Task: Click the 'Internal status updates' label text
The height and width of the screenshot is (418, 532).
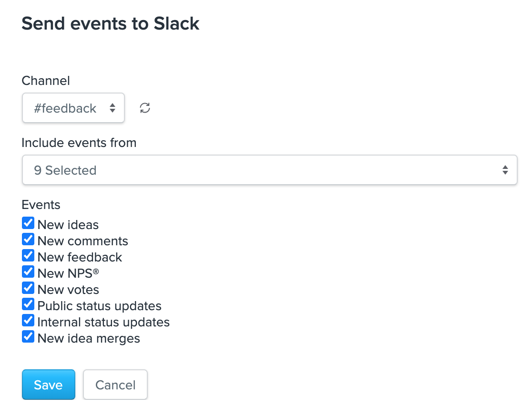Action: pyautogui.click(x=103, y=322)
